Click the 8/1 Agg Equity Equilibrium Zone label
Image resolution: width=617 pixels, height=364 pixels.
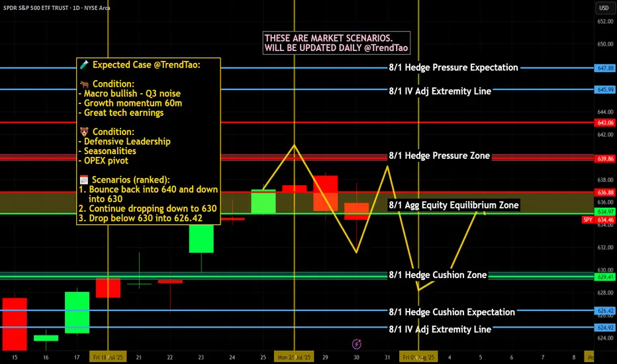pos(453,205)
